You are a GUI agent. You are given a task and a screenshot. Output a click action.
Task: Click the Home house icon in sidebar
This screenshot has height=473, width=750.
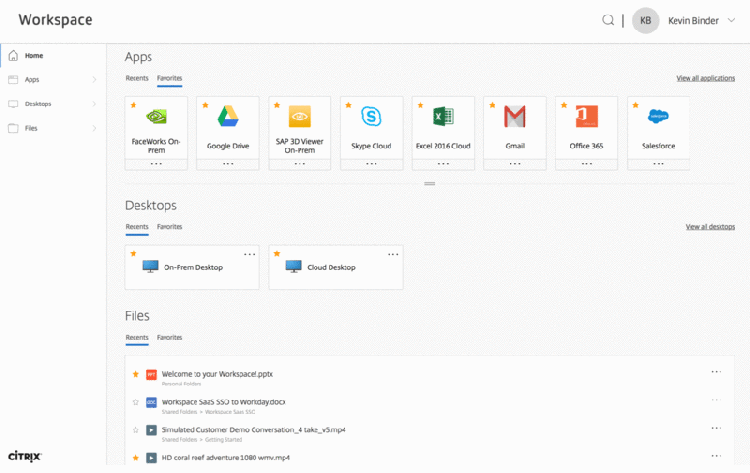pyautogui.click(x=13, y=55)
